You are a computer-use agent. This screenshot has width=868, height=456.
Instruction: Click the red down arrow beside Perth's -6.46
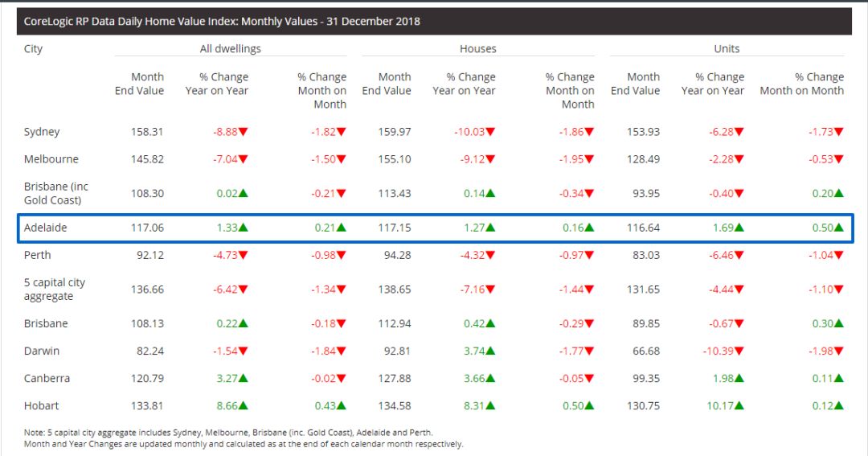(739, 255)
